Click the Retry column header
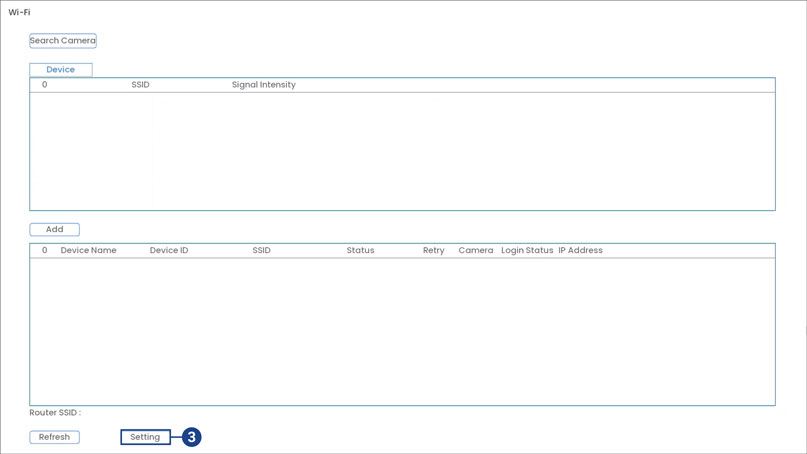This screenshot has width=807, height=454. tap(433, 251)
